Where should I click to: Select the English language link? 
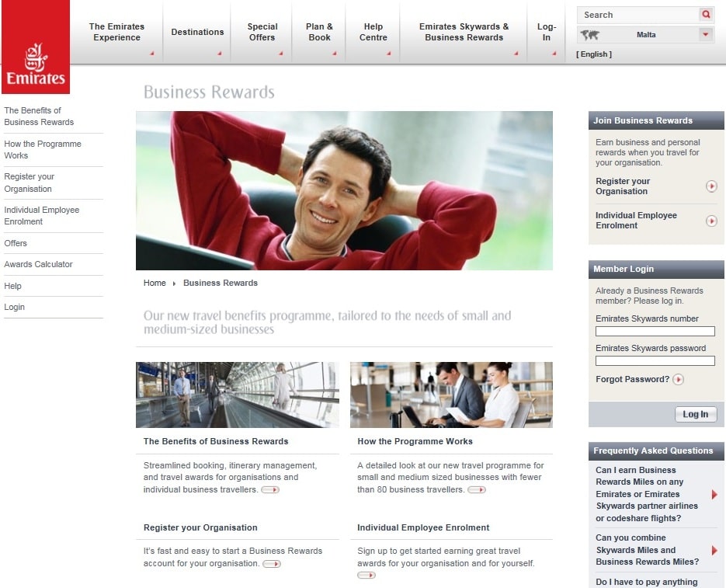click(593, 54)
